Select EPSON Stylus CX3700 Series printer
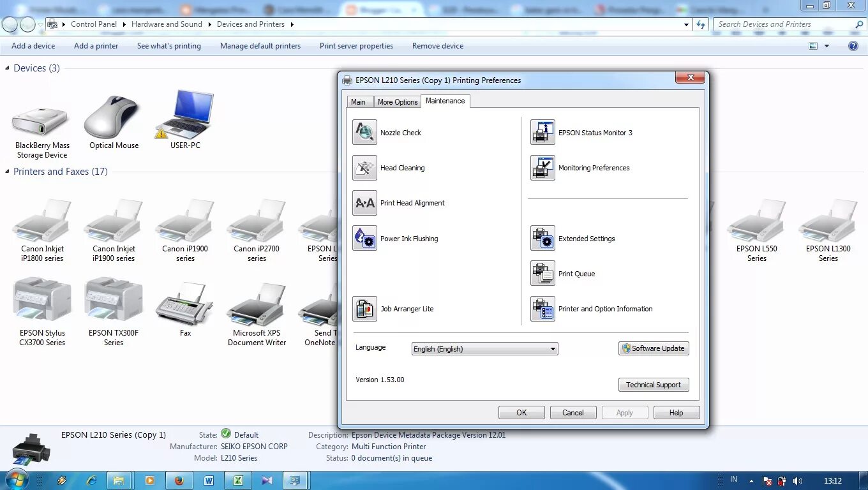Screen dimensions: 868x490 [x=42, y=313]
